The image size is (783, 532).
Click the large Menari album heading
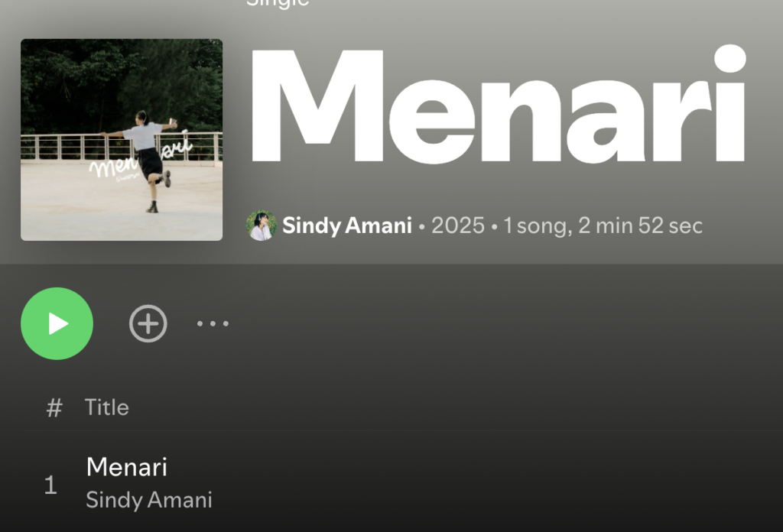tap(498, 104)
